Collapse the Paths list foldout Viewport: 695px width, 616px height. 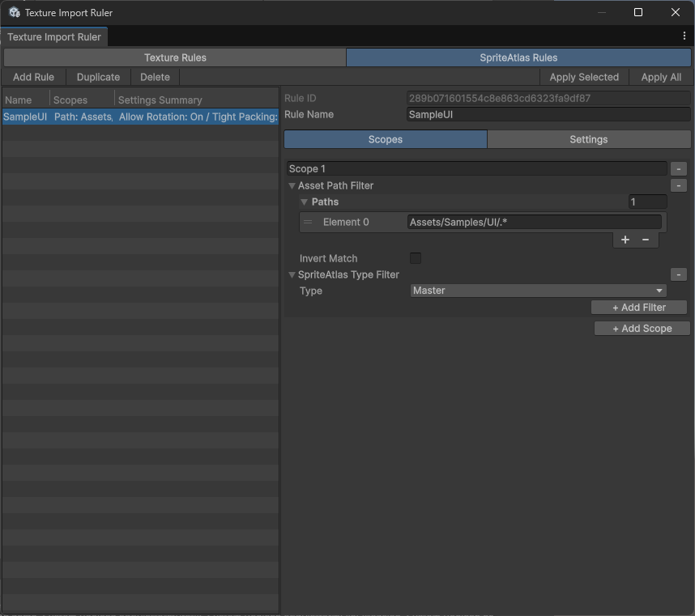coord(304,202)
